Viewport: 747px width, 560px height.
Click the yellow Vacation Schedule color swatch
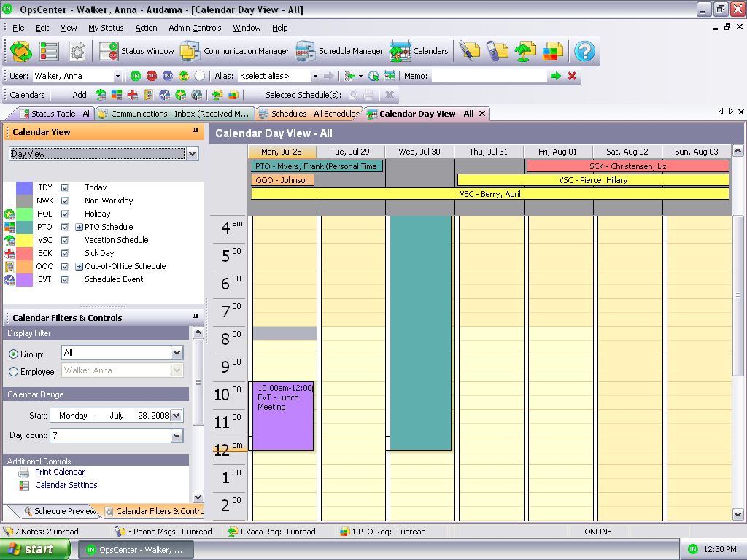(24, 240)
